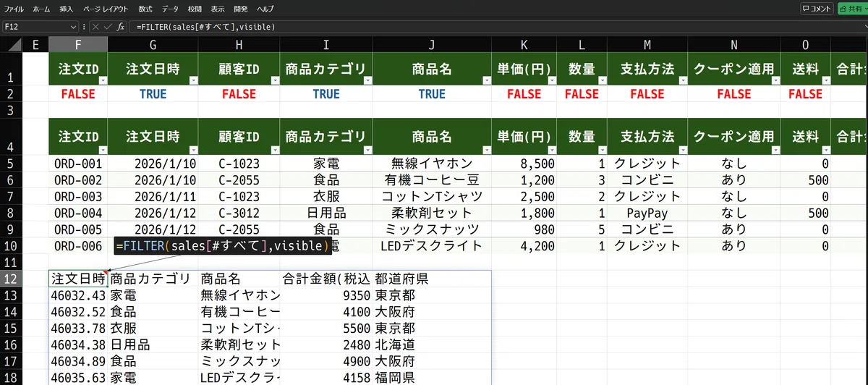Screen dimensions: 868x385
Task: Click the formula bar enter checkmark icon
Action: click(107, 27)
